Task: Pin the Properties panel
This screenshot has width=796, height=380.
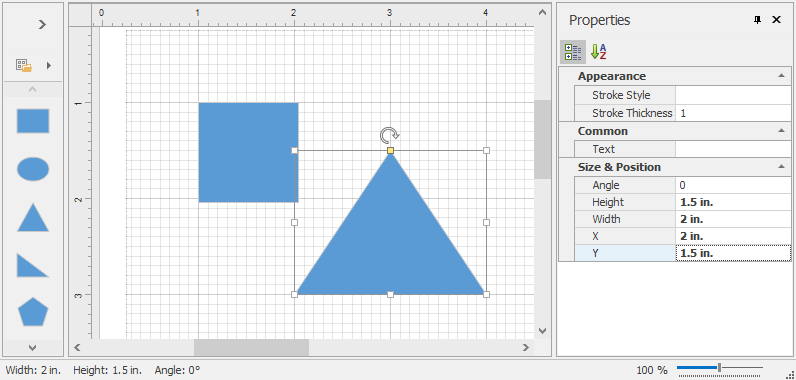Action: (x=757, y=20)
